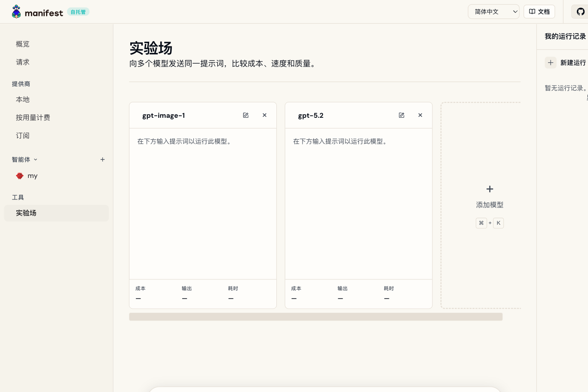Click the 成本 label in gpt-image-1 card

141,288
